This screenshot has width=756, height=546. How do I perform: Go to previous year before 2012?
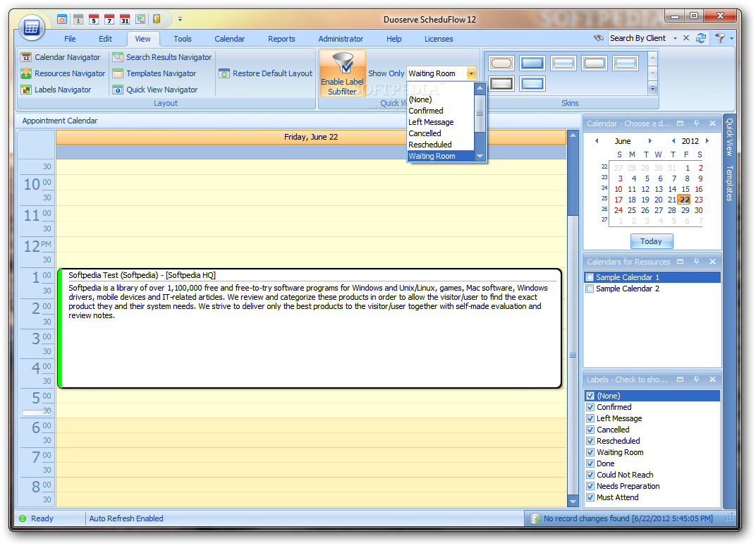coord(673,141)
